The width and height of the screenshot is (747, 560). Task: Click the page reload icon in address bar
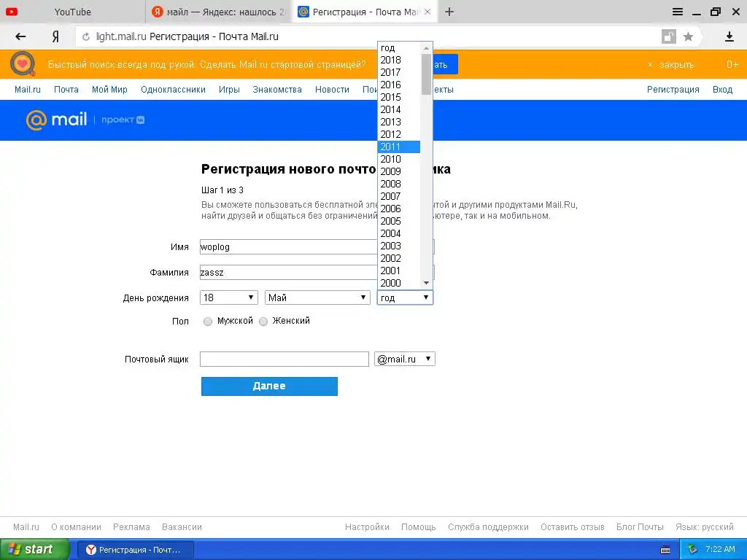86,36
